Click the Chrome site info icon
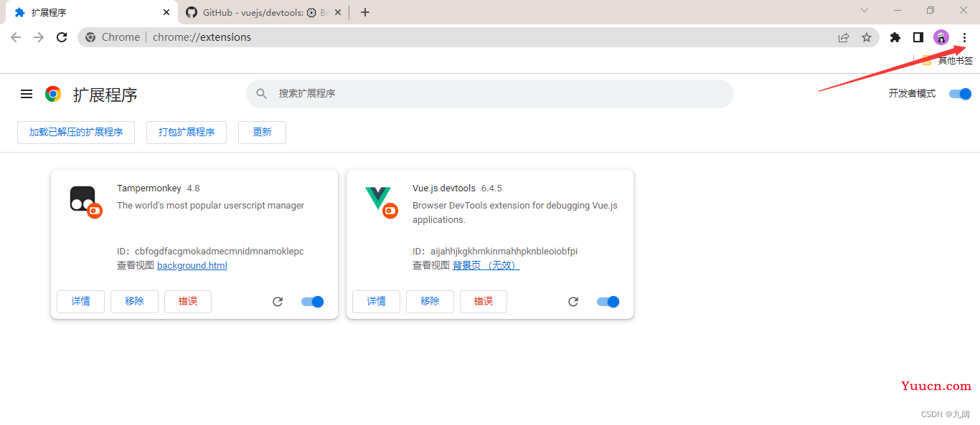 (x=90, y=37)
